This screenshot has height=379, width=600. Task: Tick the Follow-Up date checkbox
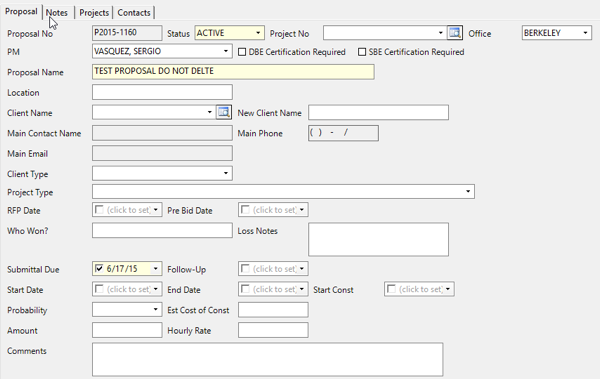pos(245,268)
